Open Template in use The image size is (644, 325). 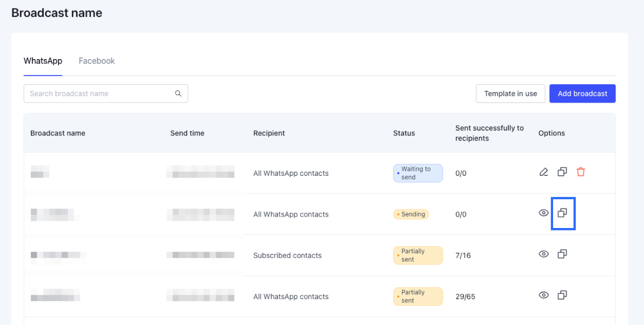(510, 93)
